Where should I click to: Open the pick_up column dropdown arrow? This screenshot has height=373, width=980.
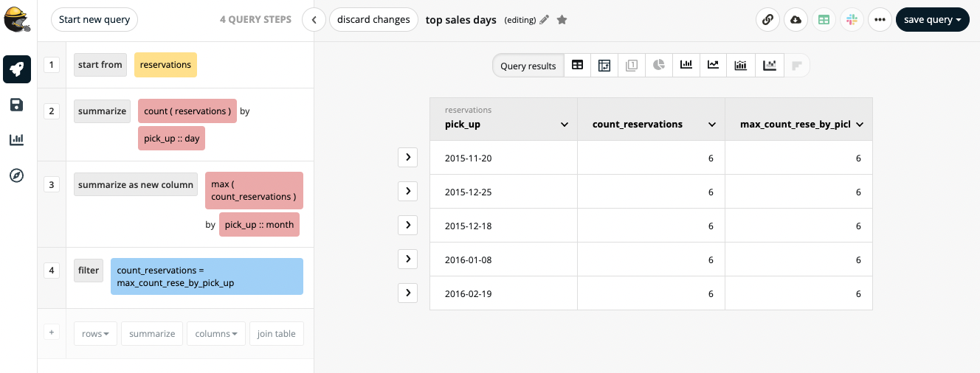565,125
